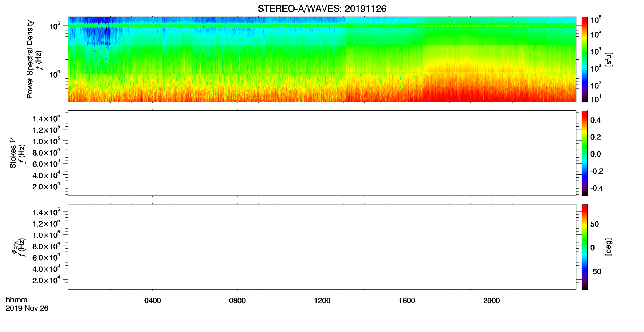
Task: Click the empty Stokes V plot panel
Action: click(x=322, y=153)
